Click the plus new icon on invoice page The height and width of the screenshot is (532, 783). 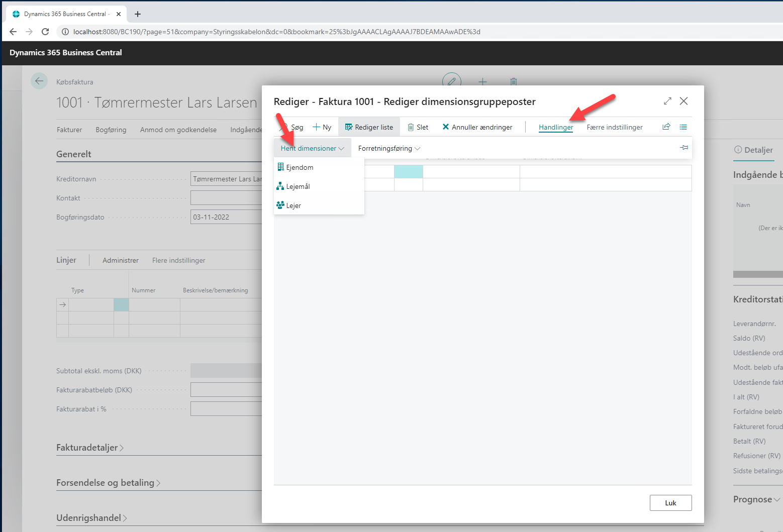pyautogui.click(x=482, y=81)
